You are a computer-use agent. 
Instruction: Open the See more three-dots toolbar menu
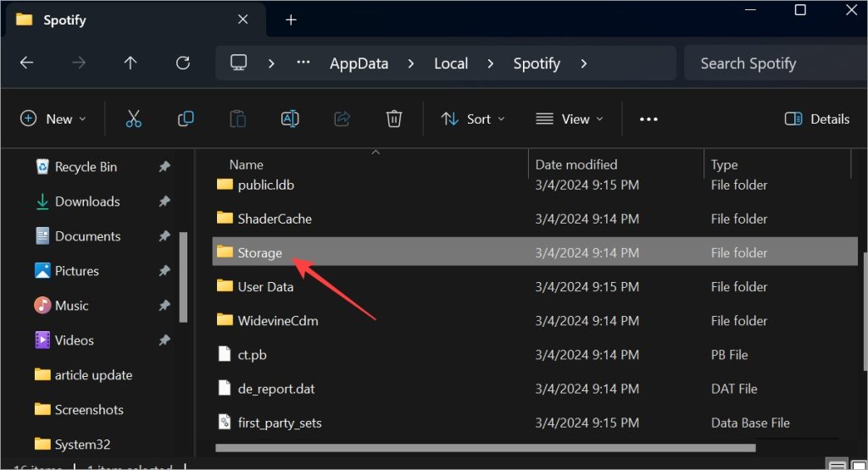(648, 119)
